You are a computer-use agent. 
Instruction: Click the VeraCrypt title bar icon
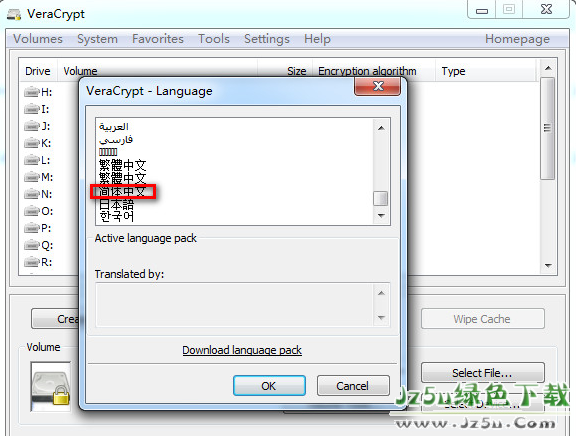tap(14, 14)
